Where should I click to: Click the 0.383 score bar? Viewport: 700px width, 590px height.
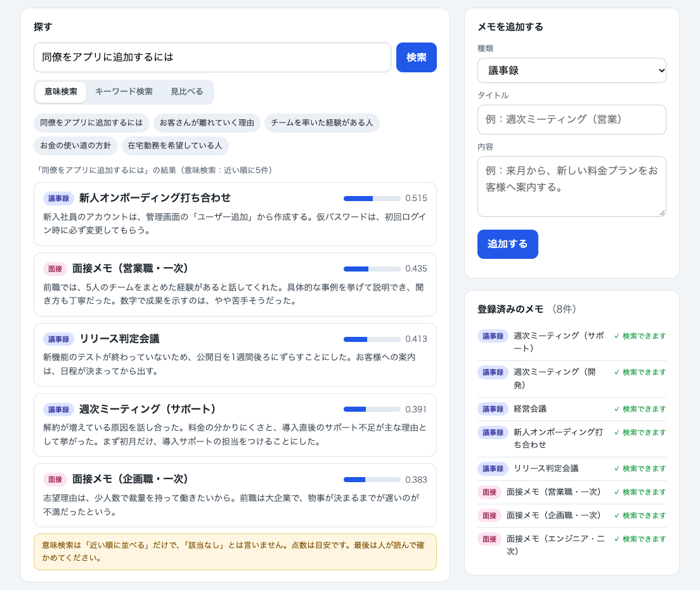click(372, 480)
